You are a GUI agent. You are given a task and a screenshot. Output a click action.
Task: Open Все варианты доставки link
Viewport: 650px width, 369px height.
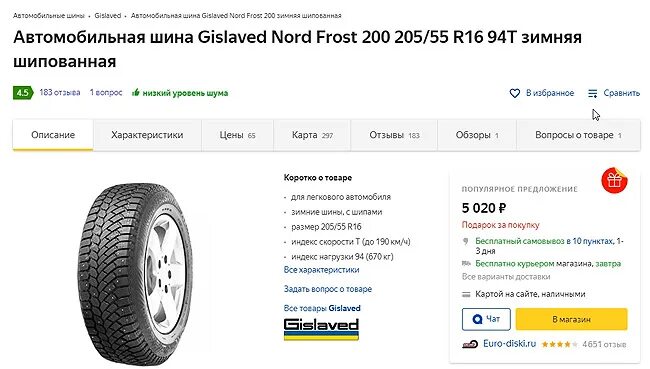pyautogui.click(x=506, y=277)
